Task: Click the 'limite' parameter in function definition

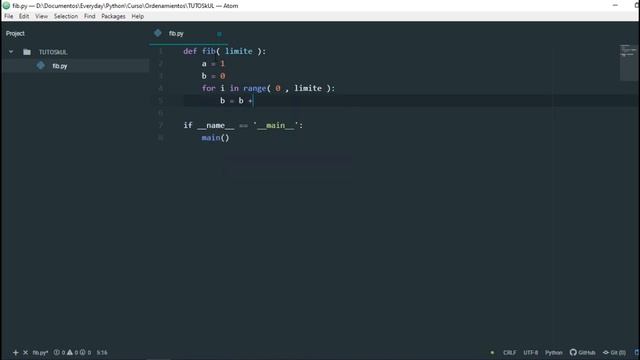Action: point(238,51)
